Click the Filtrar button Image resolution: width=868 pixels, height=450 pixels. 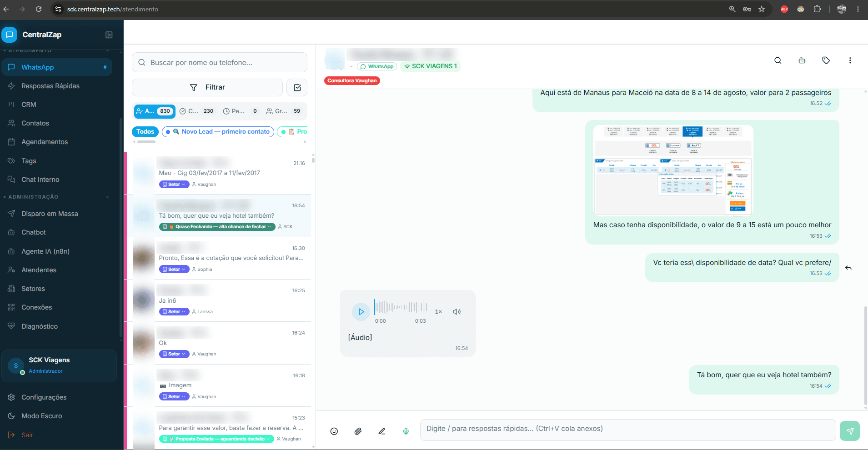(x=207, y=87)
